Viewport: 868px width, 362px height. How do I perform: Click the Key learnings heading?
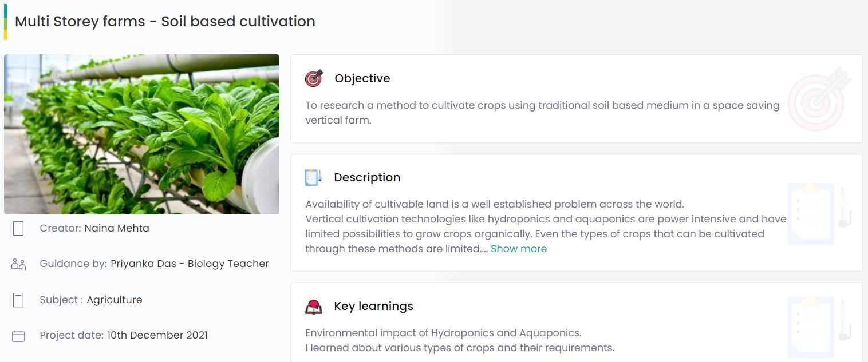(374, 306)
